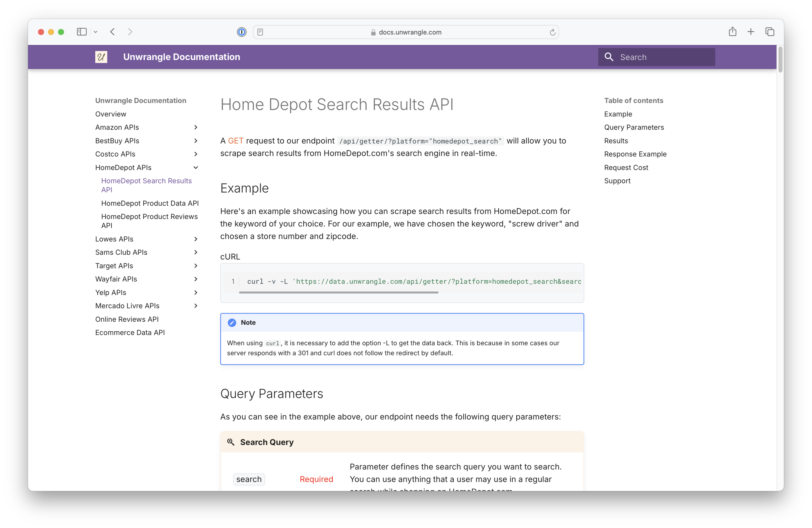
Task: Expand BestBuy APIs section
Action: pyautogui.click(x=196, y=141)
